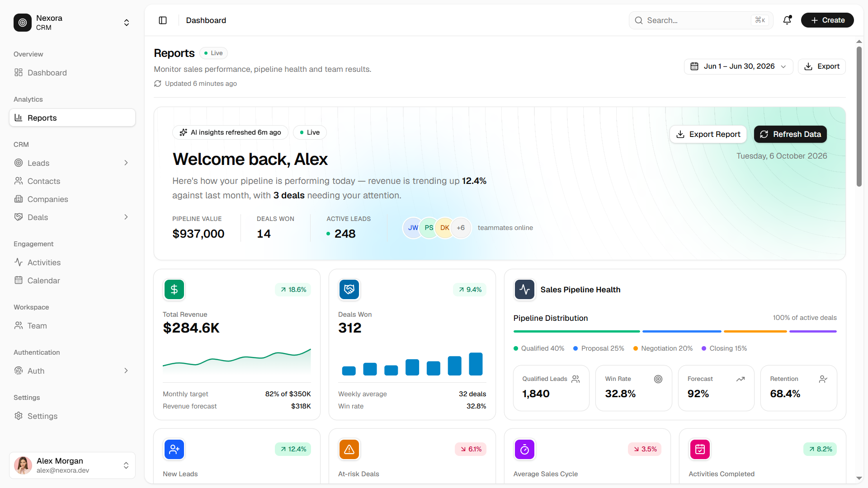Click the Refresh Data button
Image resolution: width=868 pixels, height=488 pixels.
[x=790, y=134]
